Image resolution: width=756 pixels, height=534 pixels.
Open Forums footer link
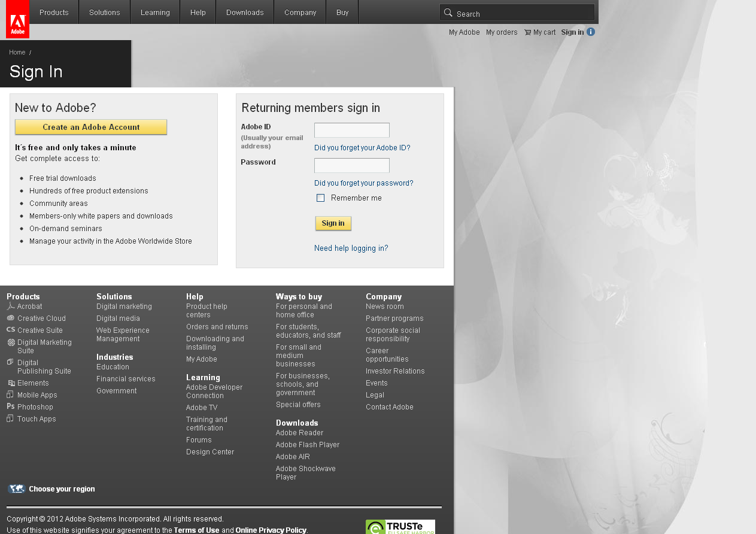coord(199,440)
